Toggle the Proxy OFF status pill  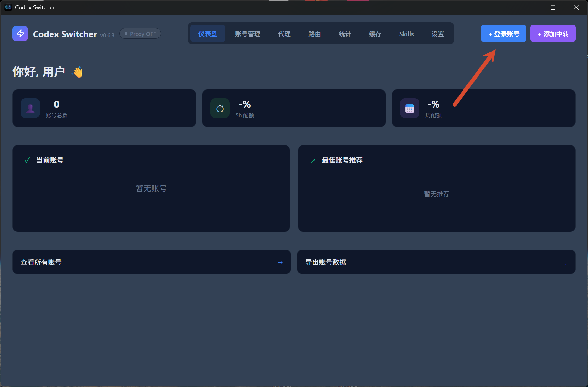pyautogui.click(x=140, y=34)
